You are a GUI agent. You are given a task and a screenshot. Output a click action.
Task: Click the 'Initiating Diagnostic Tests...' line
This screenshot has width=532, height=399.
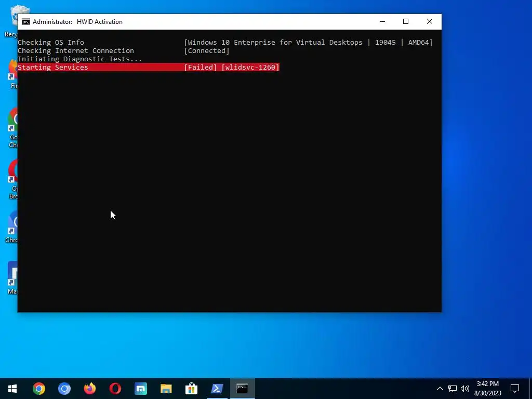pos(79,59)
